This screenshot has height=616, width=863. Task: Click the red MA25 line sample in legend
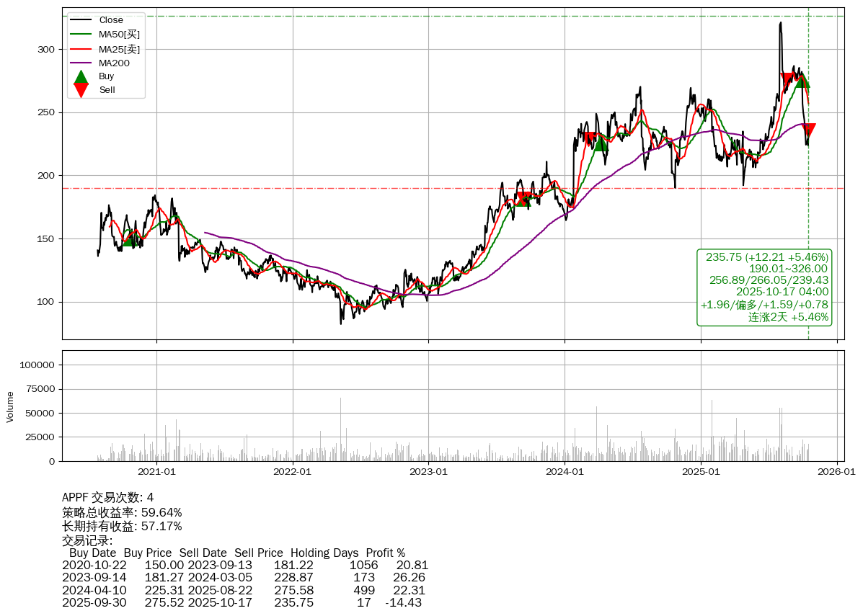81,49
